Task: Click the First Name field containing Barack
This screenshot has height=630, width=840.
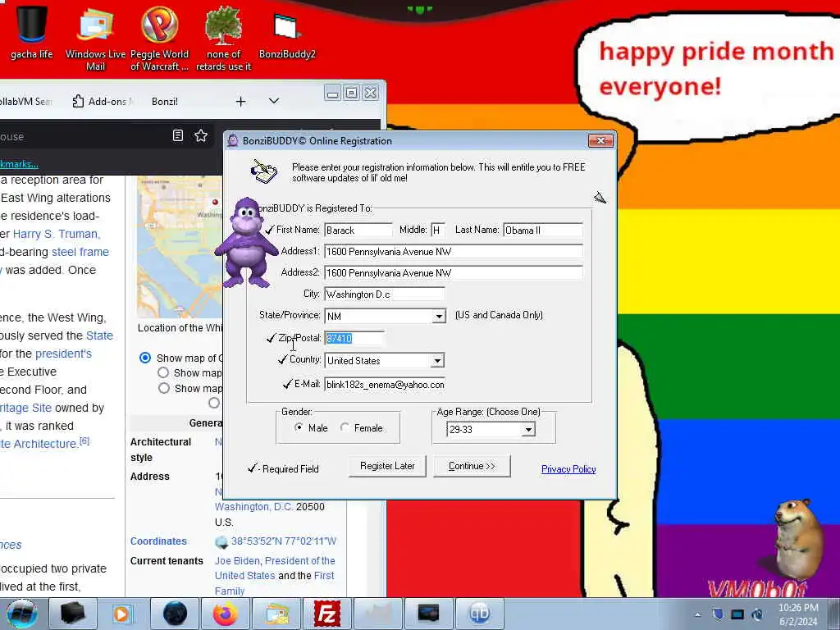Action: pos(358,230)
